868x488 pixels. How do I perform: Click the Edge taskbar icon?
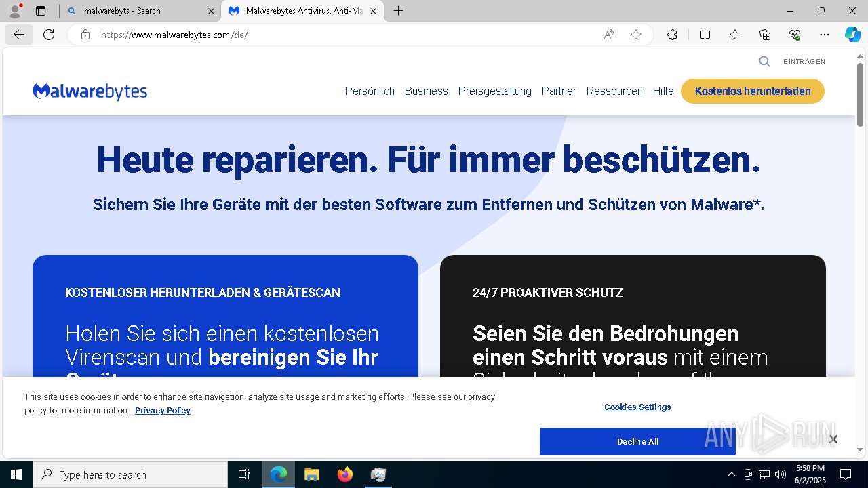pyautogui.click(x=279, y=474)
